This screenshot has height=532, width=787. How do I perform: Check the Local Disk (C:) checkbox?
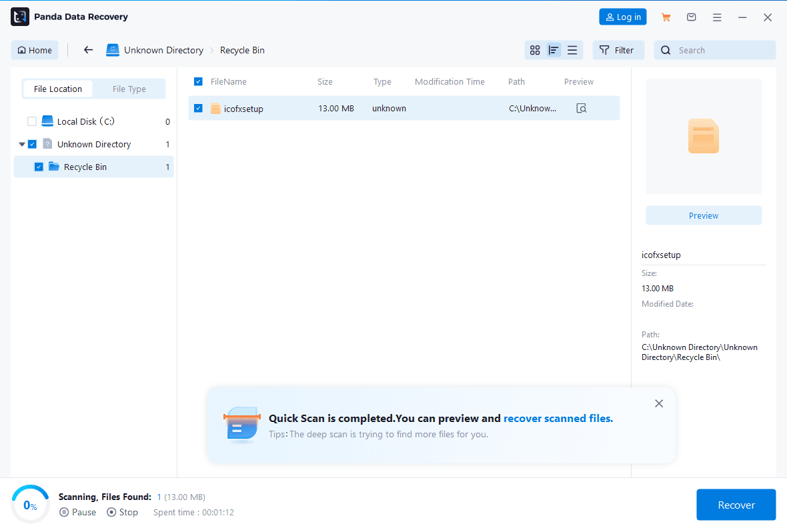pyautogui.click(x=32, y=121)
